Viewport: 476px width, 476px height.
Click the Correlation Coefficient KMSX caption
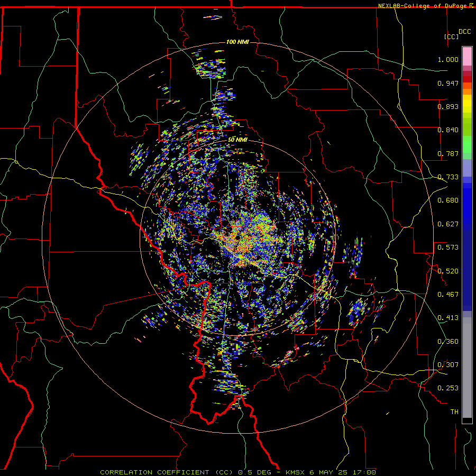click(238, 472)
